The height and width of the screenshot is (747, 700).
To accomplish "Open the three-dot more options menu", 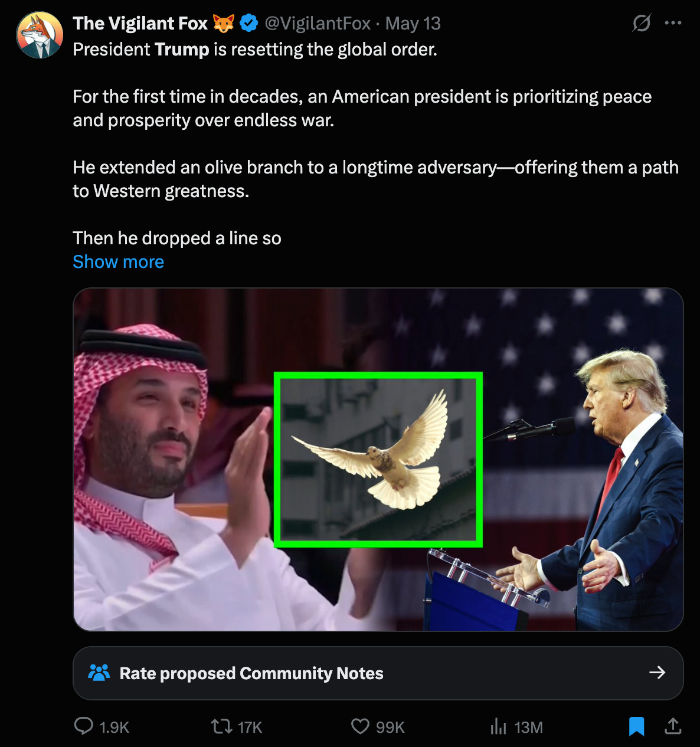I will 673,24.
